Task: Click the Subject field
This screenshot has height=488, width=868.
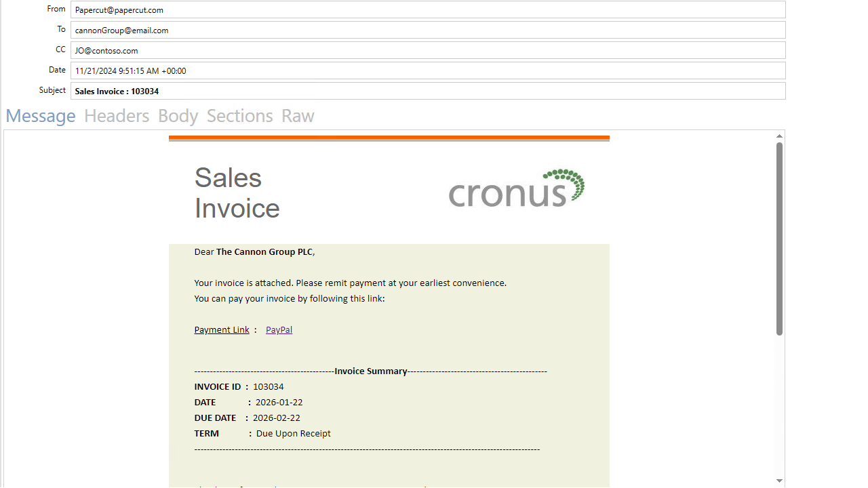Action: 428,91
